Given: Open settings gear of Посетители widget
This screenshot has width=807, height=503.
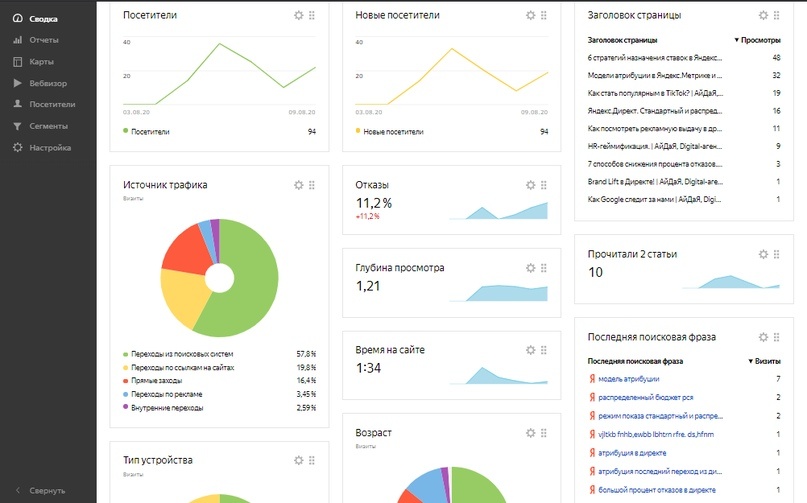Looking at the screenshot, I should tap(299, 15).
